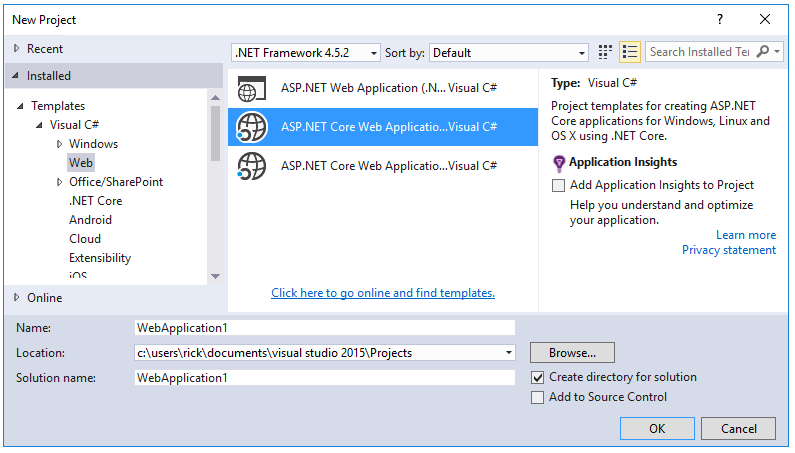Click the Cancel button
This screenshot has height=453, width=795.
click(x=738, y=429)
